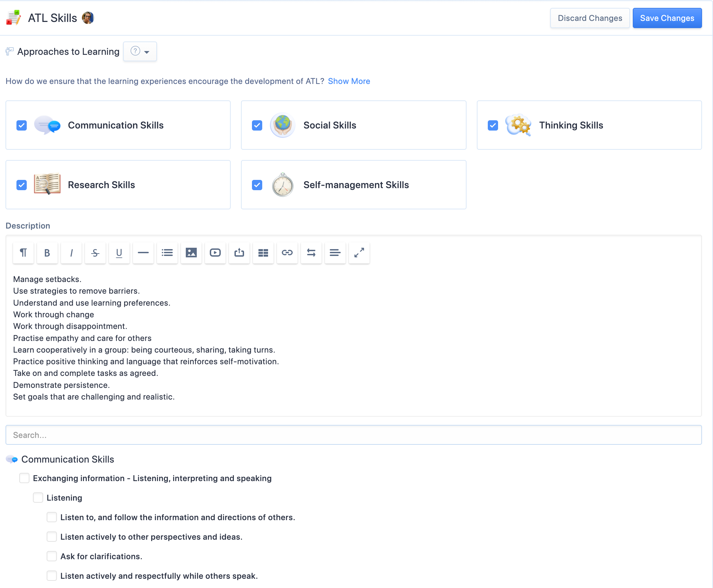Image resolution: width=713 pixels, height=588 pixels.
Task: Click the Bold formatting icon
Action: (47, 253)
